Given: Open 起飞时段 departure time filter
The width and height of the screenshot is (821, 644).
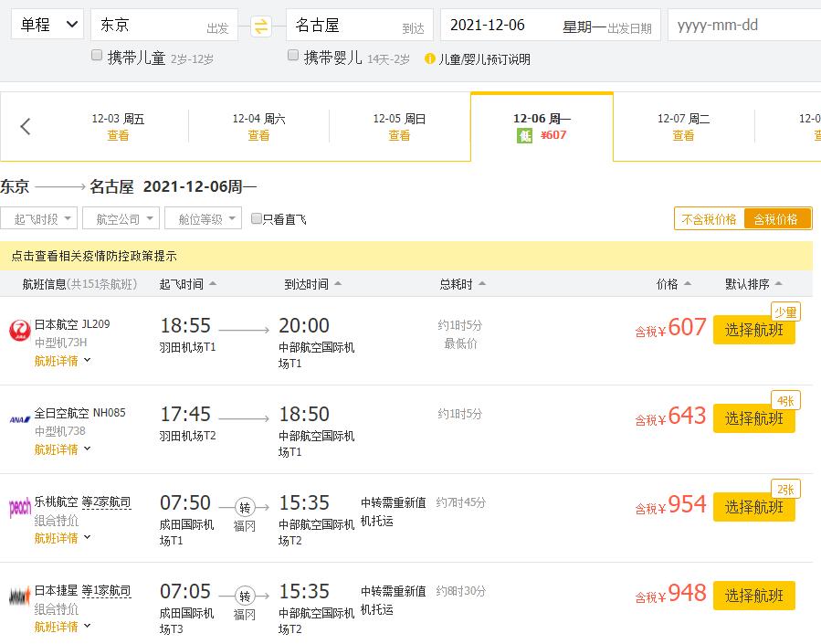Looking at the screenshot, I should 38,218.
